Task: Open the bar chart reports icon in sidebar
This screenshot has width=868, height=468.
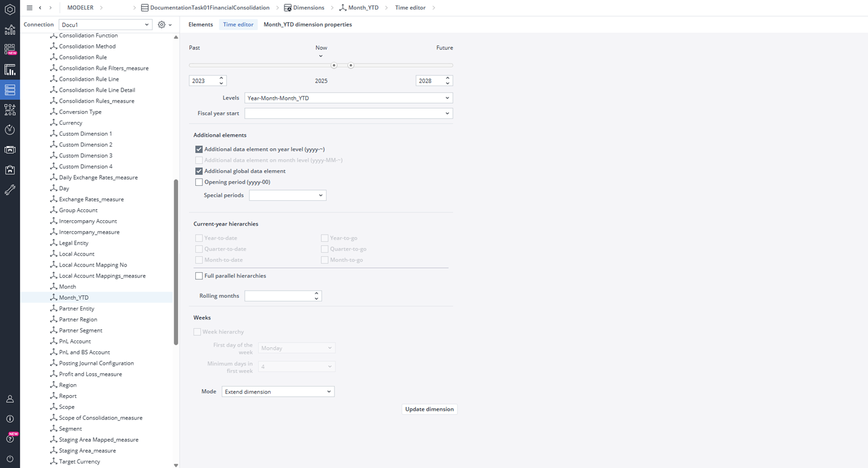Action: (10, 69)
